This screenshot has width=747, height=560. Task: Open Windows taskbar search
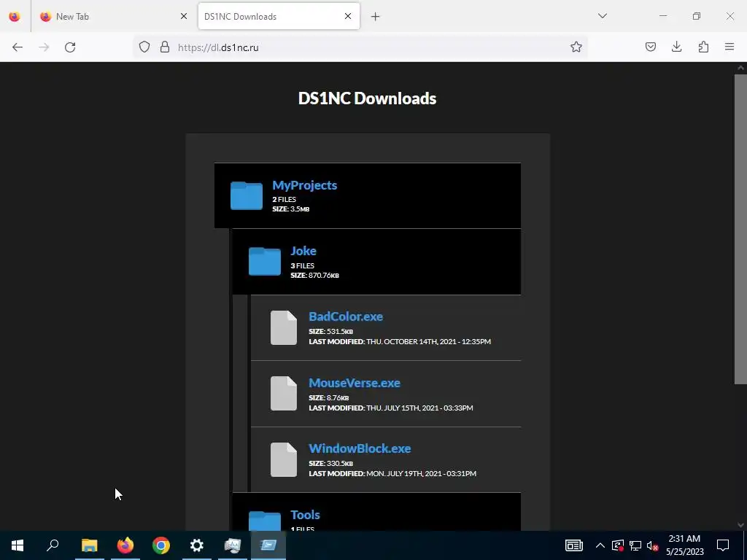pyautogui.click(x=53, y=545)
